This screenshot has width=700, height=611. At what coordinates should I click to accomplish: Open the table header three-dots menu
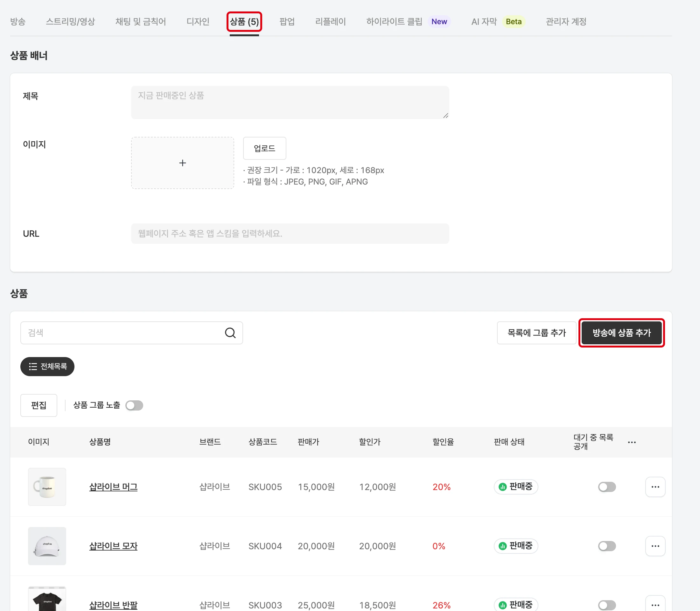[632, 442]
